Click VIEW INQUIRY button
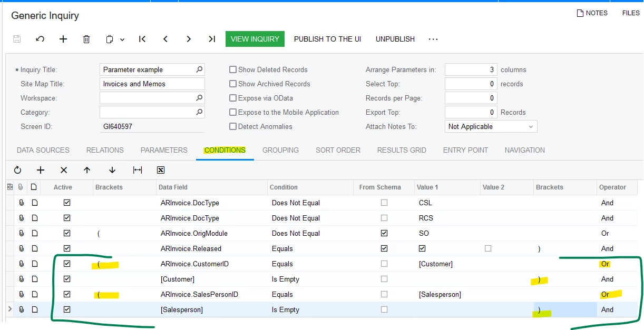This screenshot has height=330, width=644. [x=255, y=39]
